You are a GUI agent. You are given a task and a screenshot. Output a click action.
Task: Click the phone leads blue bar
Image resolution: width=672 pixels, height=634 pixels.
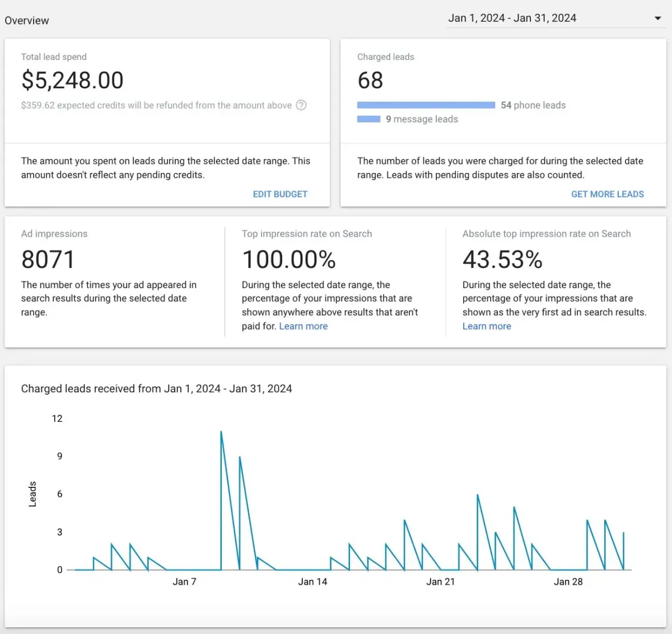426,105
